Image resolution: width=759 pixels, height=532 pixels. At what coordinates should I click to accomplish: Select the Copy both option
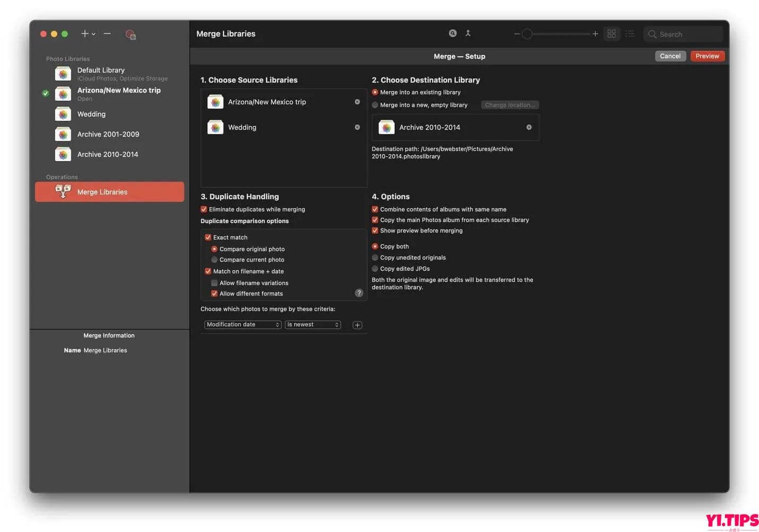375,246
